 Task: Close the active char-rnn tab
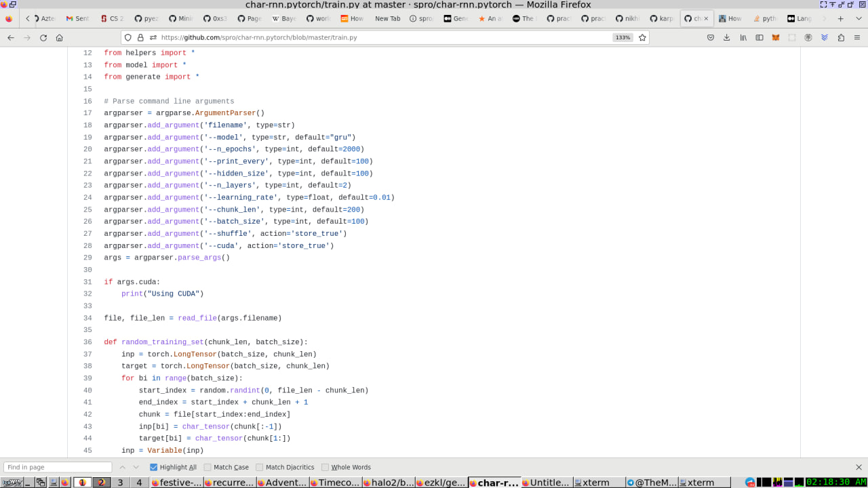pyautogui.click(x=706, y=18)
